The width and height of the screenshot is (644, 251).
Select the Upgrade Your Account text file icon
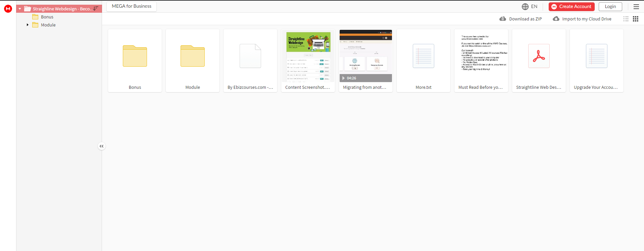pos(597,56)
